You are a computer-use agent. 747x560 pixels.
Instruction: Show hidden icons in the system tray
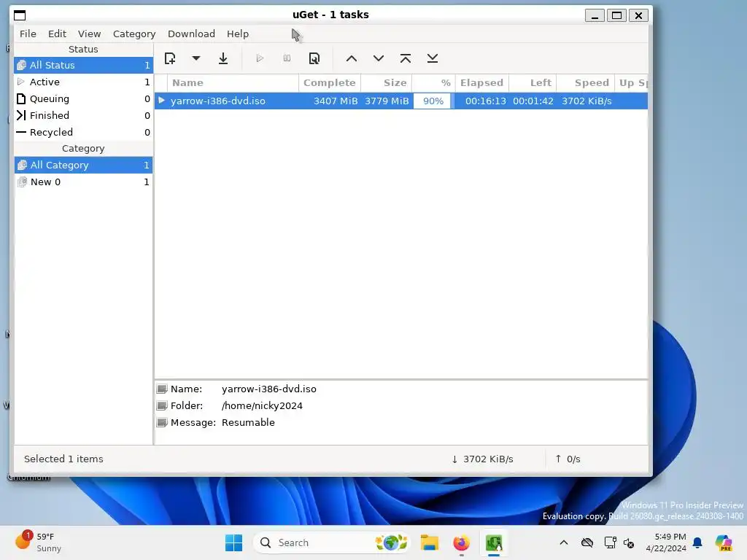click(x=564, y=542)
